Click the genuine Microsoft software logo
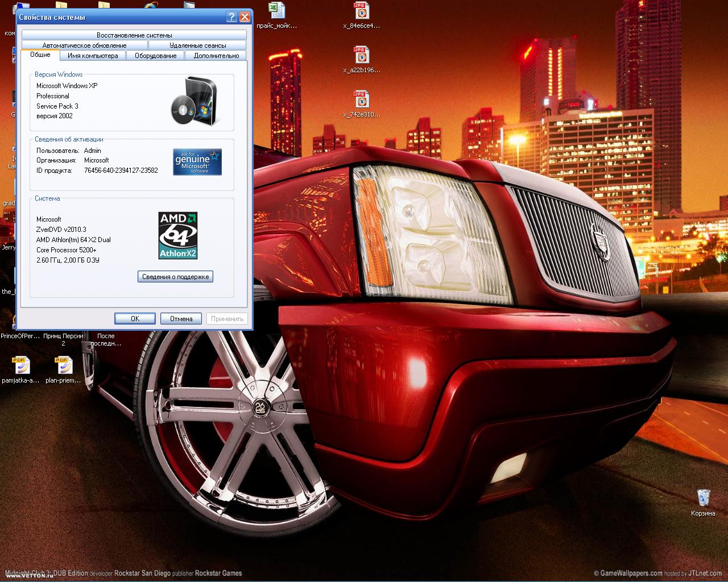Image resolution: width=728 pixels, height=582 pixels. [197, 162]
